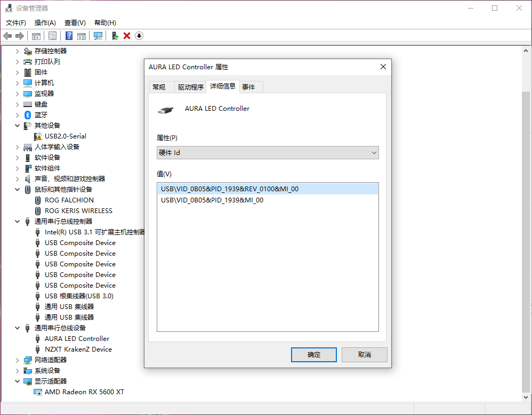Select USB2.0-Serial device with warning icon
This screenshot has width=532, height=415.
pyautogui.click(x=65, y=136)
